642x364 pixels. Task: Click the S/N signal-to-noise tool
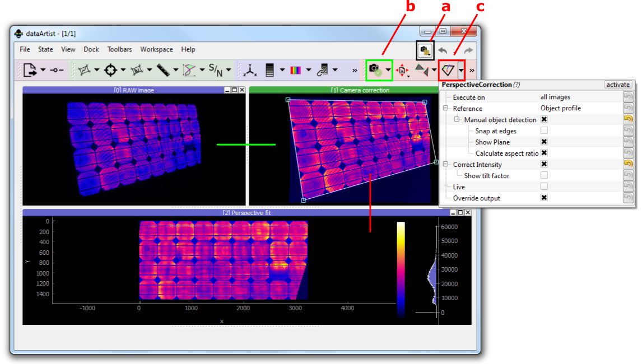point(216,70)
